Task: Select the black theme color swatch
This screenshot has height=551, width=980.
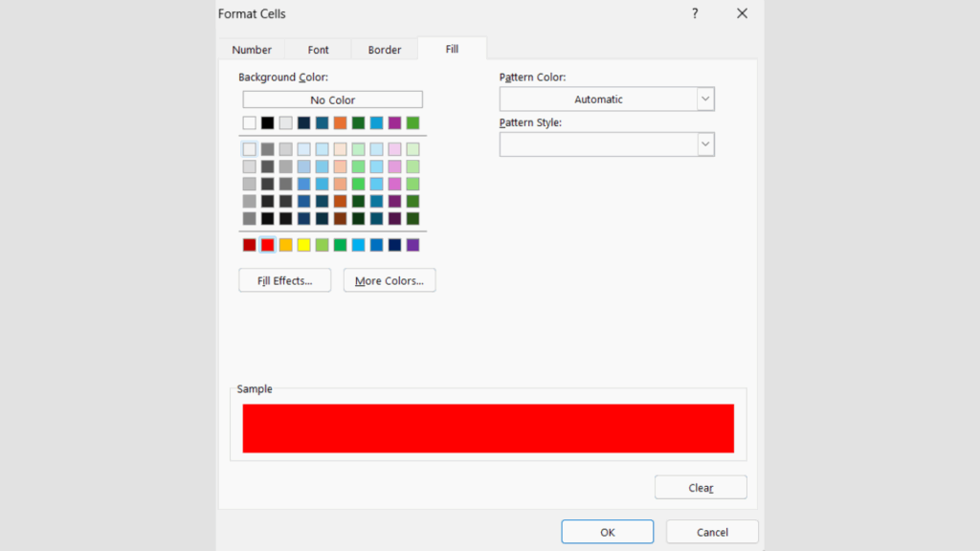Action: 268,122
